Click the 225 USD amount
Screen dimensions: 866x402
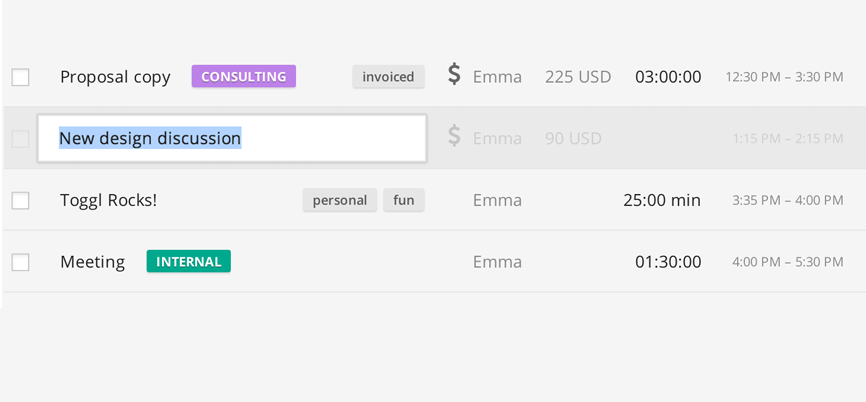pyautogui.click(x=578, y=77)
